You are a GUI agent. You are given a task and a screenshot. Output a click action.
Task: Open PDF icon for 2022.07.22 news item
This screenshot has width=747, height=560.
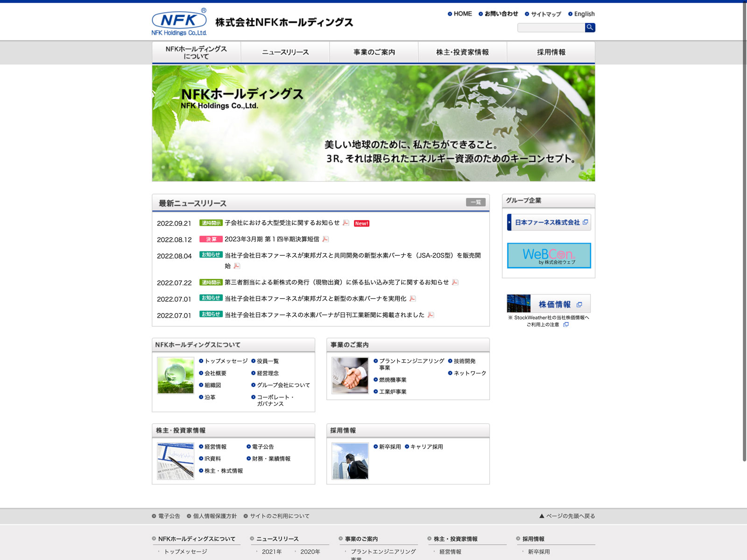pos(455,282)
